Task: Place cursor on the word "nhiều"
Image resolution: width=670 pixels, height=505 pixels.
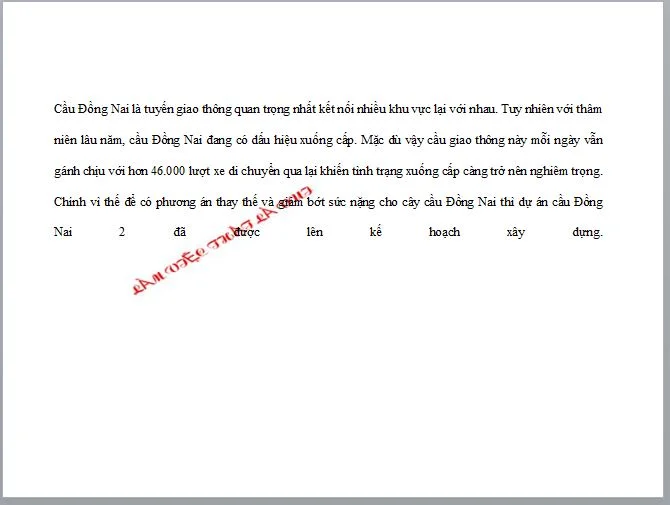Action: (371, 109)
